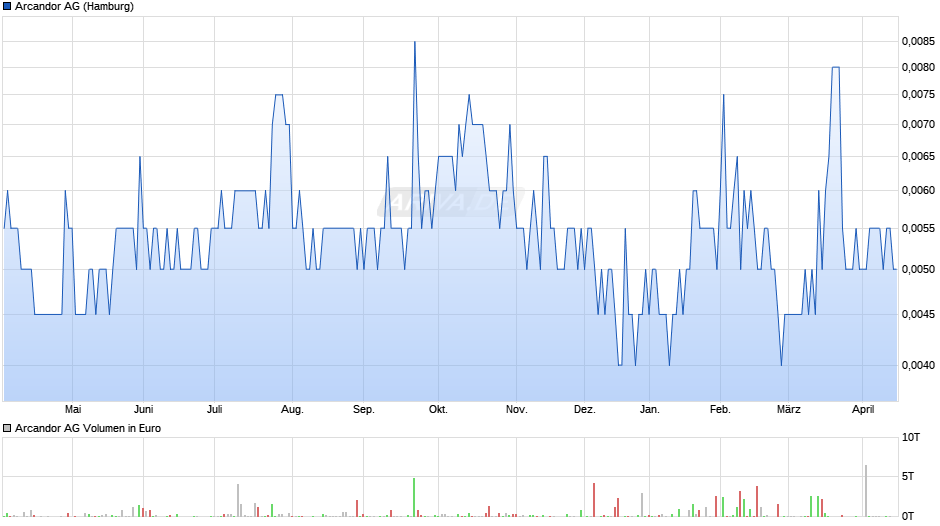This screenshot has width=940, height=526.
Task: Click the 0,0060 price axis label
Action: coord(918,190)
